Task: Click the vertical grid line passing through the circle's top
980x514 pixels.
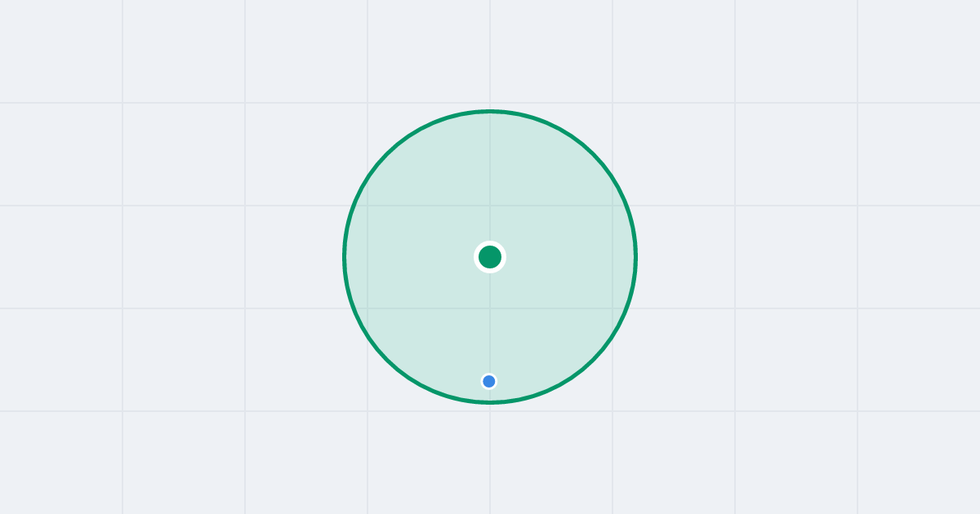Action: pos(490,53)
